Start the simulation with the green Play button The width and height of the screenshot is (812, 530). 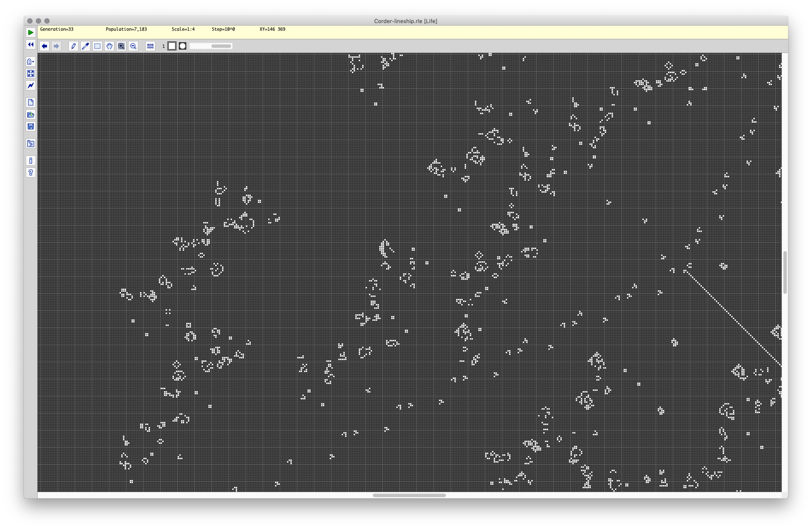coord(31,32)
